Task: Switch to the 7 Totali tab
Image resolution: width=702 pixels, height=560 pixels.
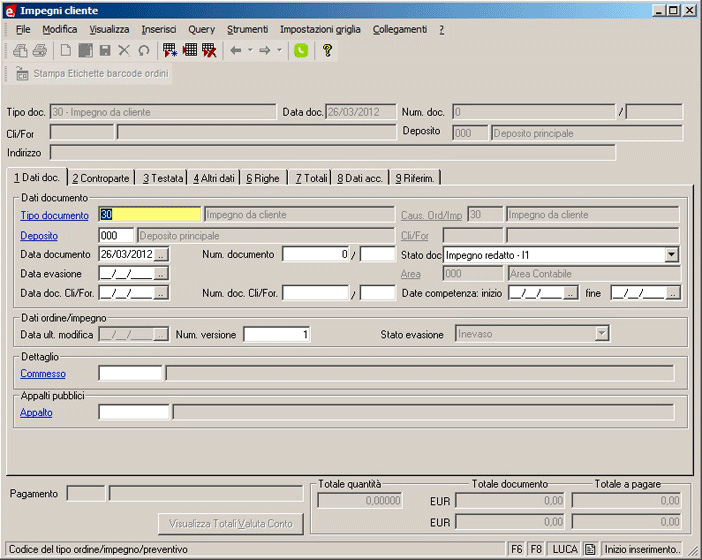Action: pyautogui.click(x=311, y=178)
